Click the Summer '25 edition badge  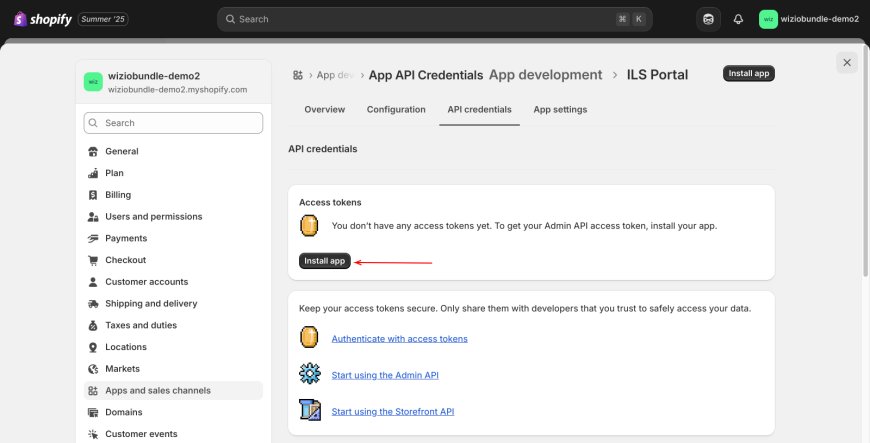point(103,19)
